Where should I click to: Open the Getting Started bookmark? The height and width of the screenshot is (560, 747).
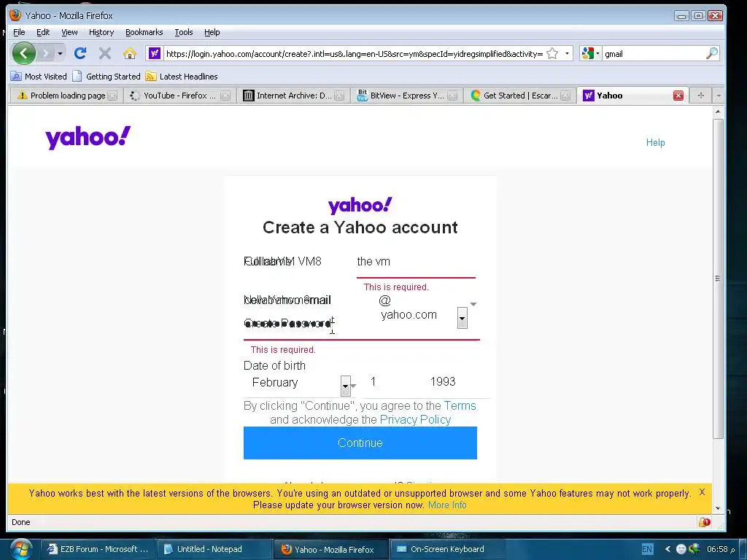point(107,76)
